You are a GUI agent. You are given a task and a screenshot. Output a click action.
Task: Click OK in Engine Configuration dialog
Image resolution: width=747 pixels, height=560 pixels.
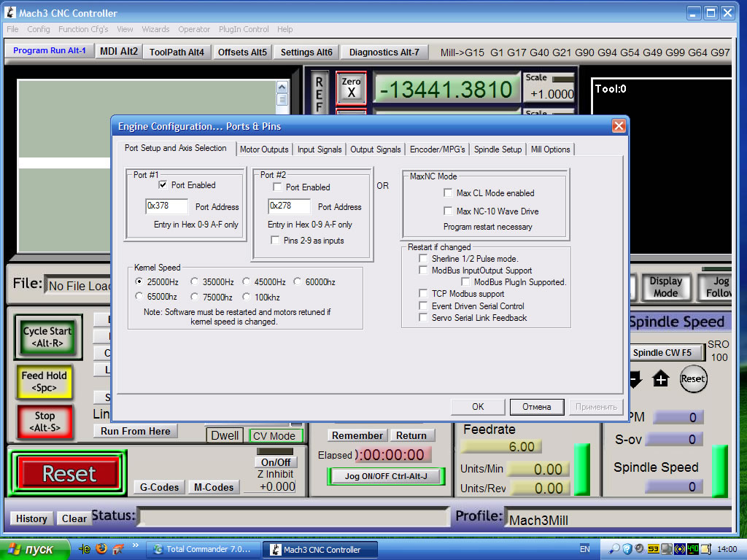(478, 407)
